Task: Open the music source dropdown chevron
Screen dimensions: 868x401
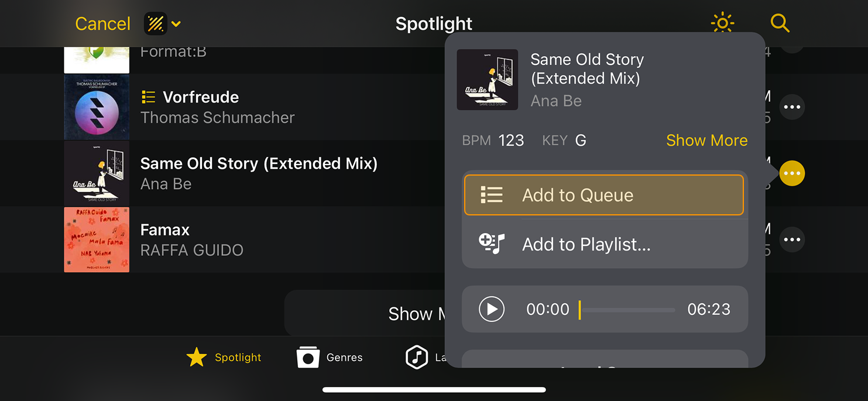Action: tap(176, 24)
